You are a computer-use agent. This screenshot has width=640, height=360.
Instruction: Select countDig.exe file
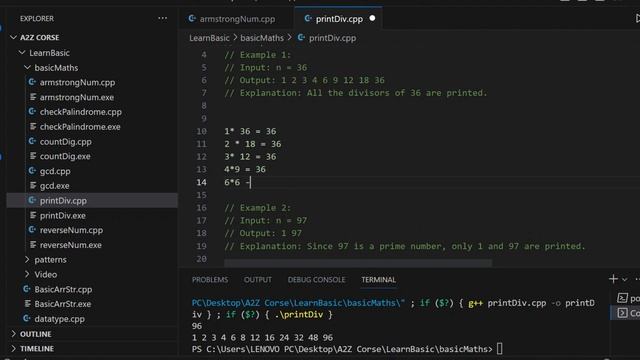[65, 156]
